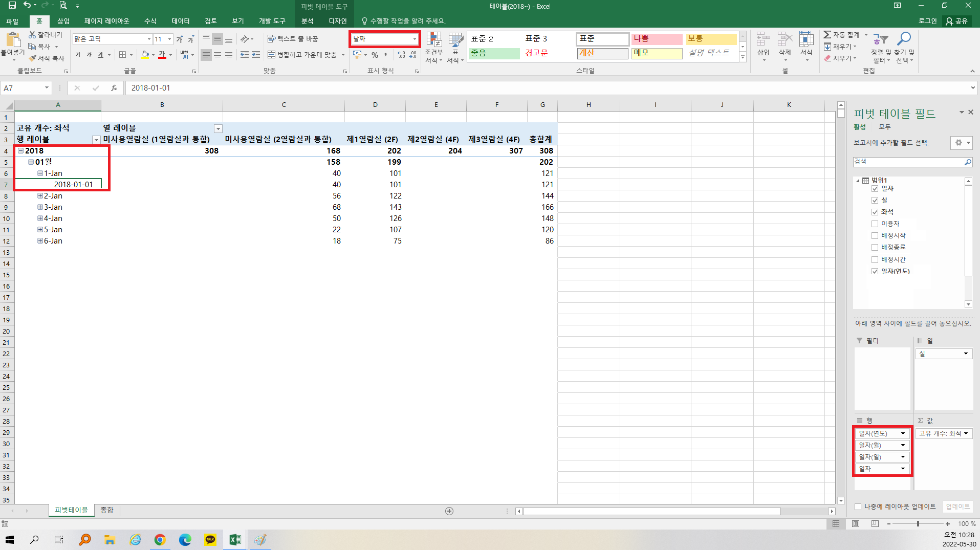Click the Format as Table (표 서식) icon
Viewport: 980px width, 550px height.
click(x=455, y=40)
